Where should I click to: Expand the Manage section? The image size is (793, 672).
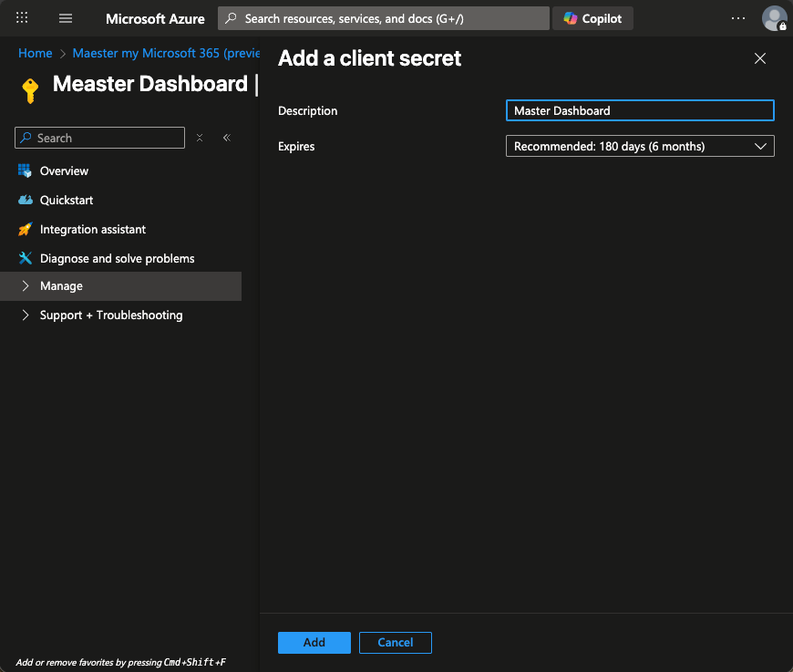(61, 285)
